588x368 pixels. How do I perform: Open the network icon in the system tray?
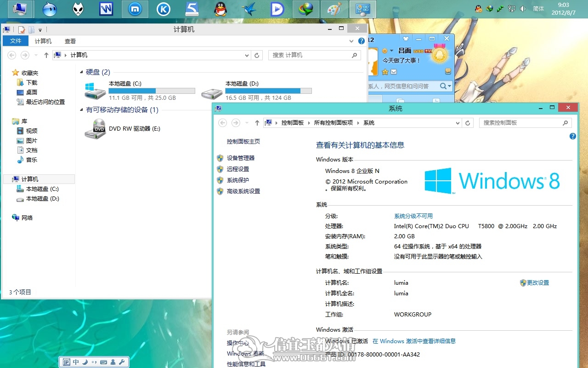coord(512,8)
